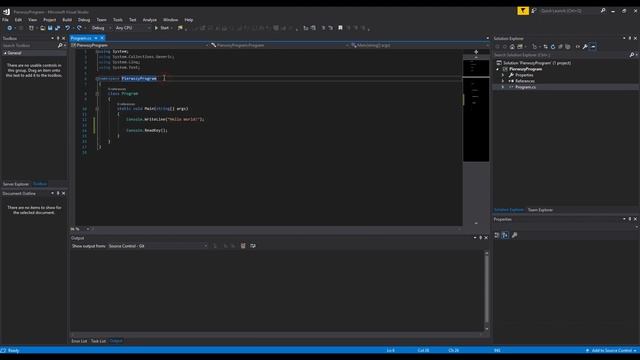Open the Show output from dropdown
This screenshot has height=360, width=640.
[x=158, y=246]
